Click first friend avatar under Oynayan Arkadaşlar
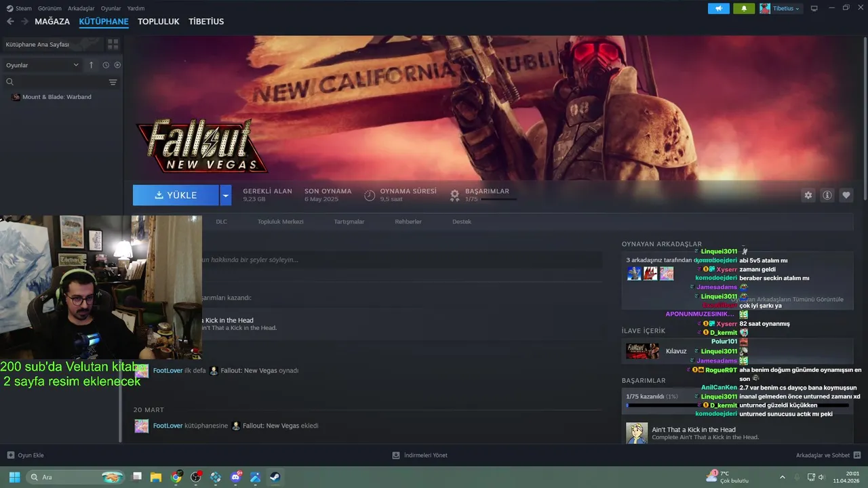 click(x=634, y=273)
